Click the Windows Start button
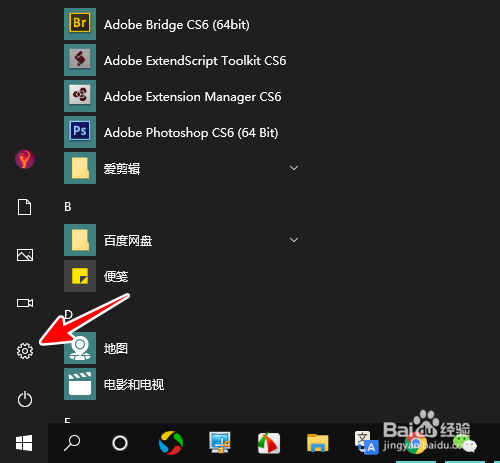Image resolution: width=500 pixels, height=463 pixels. pyautogui.click(x=24, y=443)
